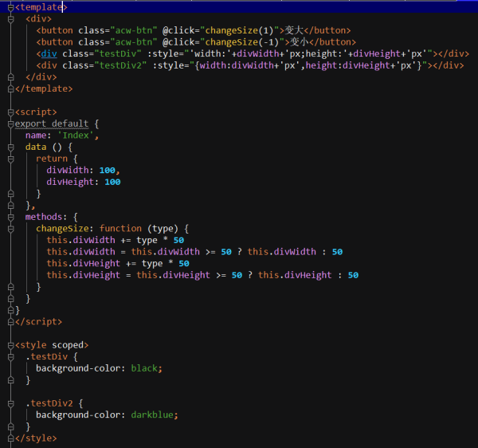Click the underlined div tag link
Screen dimensions: 478x448
pos(49,53)
